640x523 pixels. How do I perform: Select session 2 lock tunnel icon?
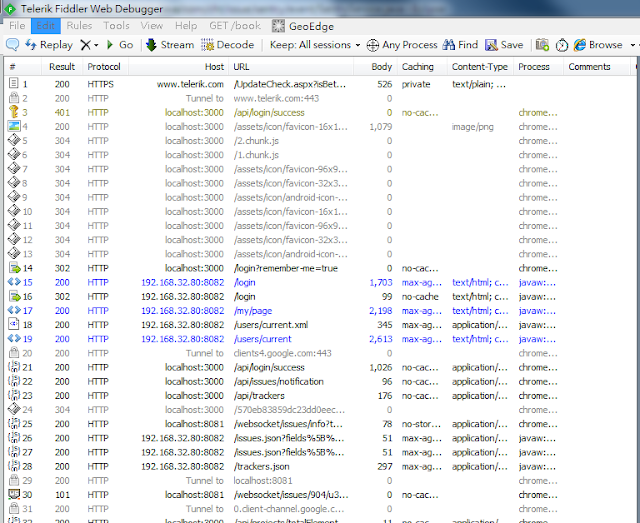tap(14, 98)
